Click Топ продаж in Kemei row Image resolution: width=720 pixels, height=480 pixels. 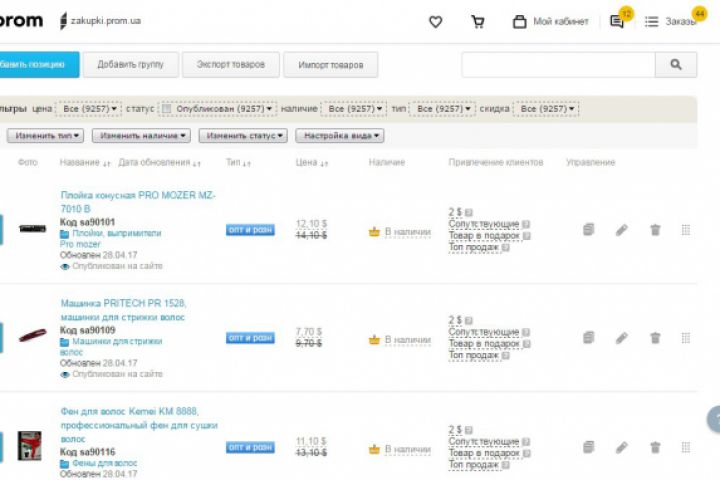coord(473,465)
